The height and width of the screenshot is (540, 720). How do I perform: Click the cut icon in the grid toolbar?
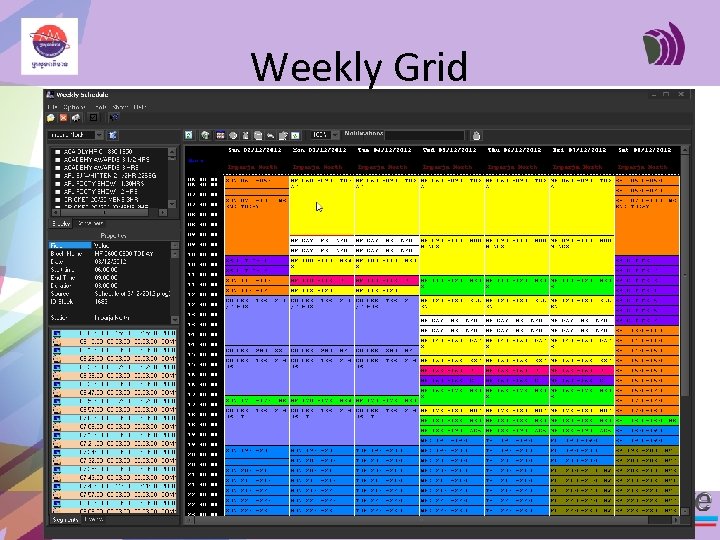click(246, 135)
